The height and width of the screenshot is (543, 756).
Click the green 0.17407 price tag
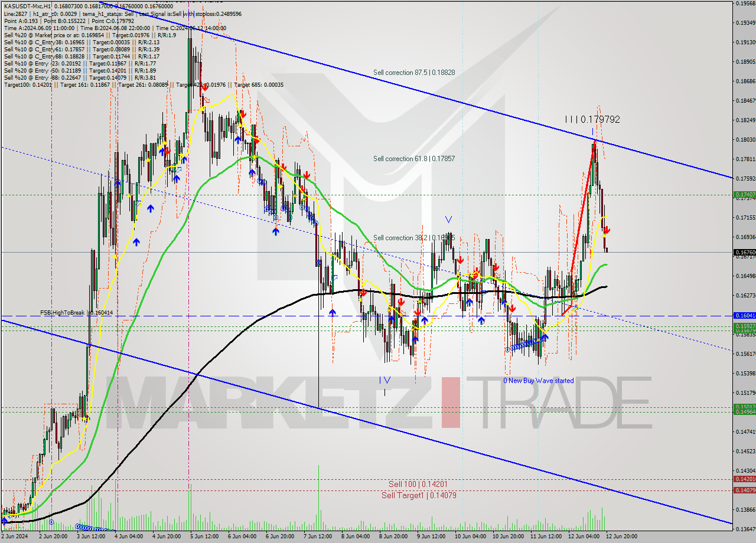744,194
